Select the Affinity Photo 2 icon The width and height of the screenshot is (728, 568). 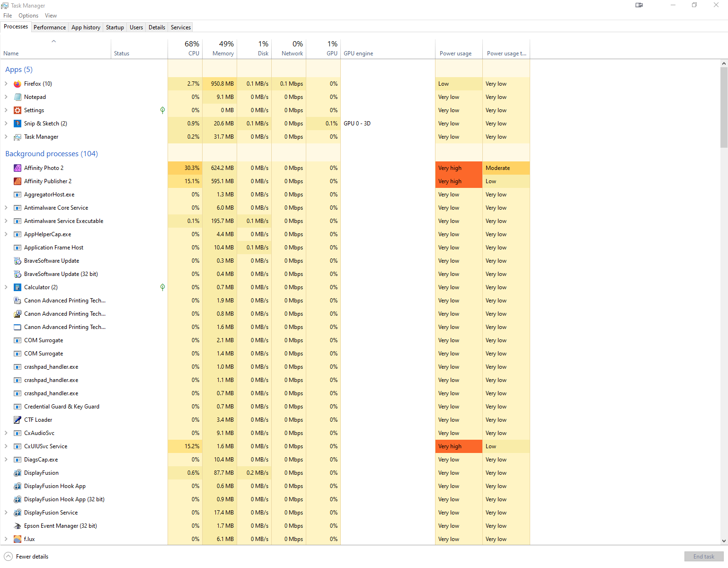pyautogui.click(x=17, y=168)
